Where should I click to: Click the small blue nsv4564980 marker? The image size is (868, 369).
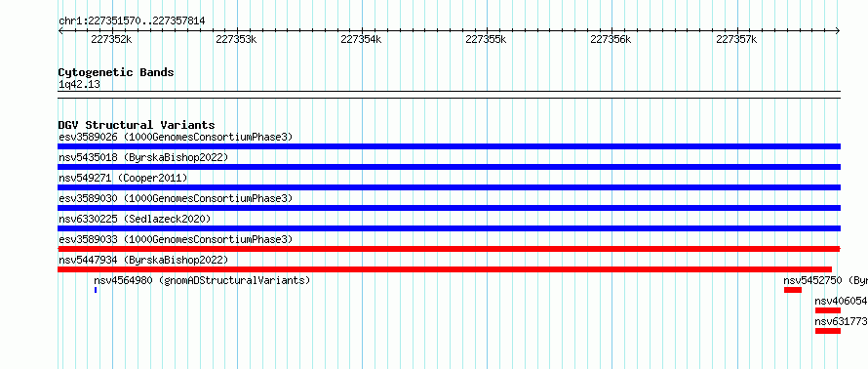96,290
